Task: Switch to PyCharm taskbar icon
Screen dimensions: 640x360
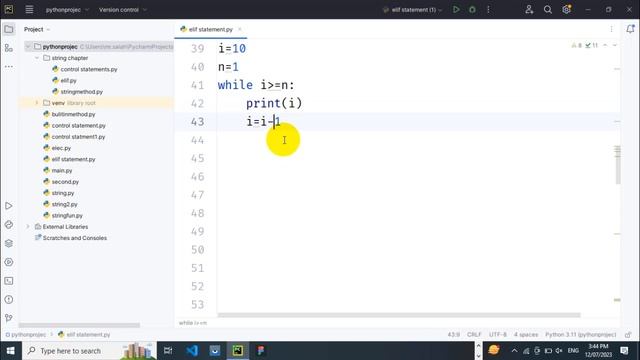Action: pyautogui.click(x=238, y=351)
